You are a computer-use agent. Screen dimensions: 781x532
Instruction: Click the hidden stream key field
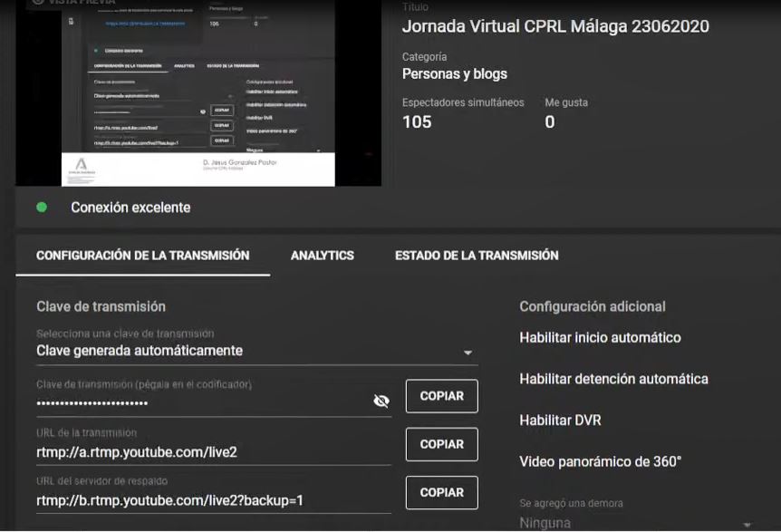(x=199, y=402)
